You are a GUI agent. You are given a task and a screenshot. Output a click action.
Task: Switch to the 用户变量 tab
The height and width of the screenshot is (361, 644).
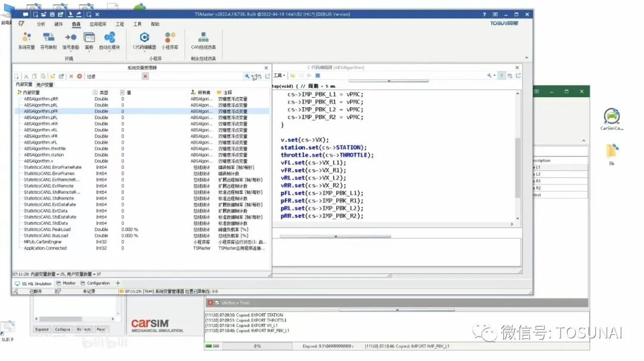tap(45, 85)
